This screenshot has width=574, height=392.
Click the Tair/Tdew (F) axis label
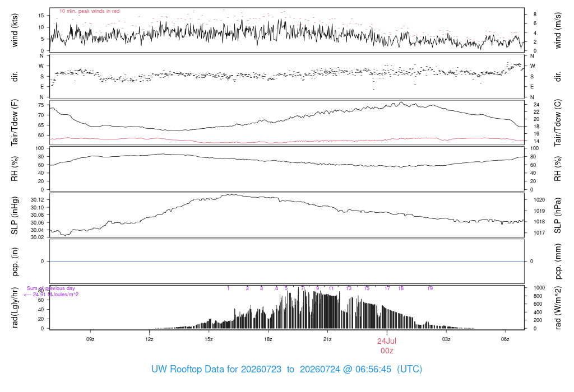coord(15,123)
